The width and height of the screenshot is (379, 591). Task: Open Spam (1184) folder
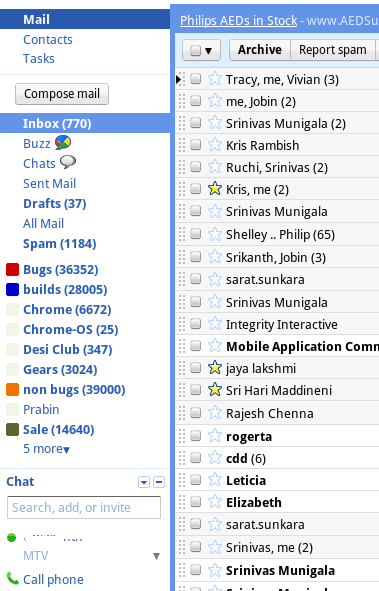click(x=60, y=243)
